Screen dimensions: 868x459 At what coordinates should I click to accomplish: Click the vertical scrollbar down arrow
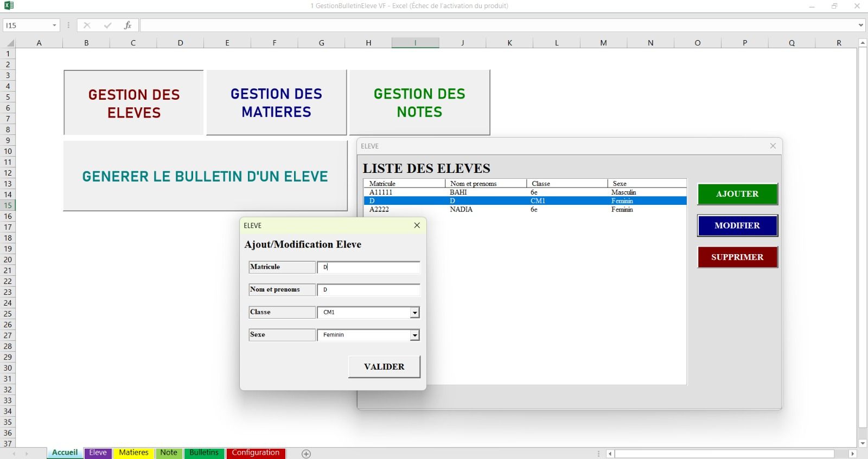[x=863, y=443]
